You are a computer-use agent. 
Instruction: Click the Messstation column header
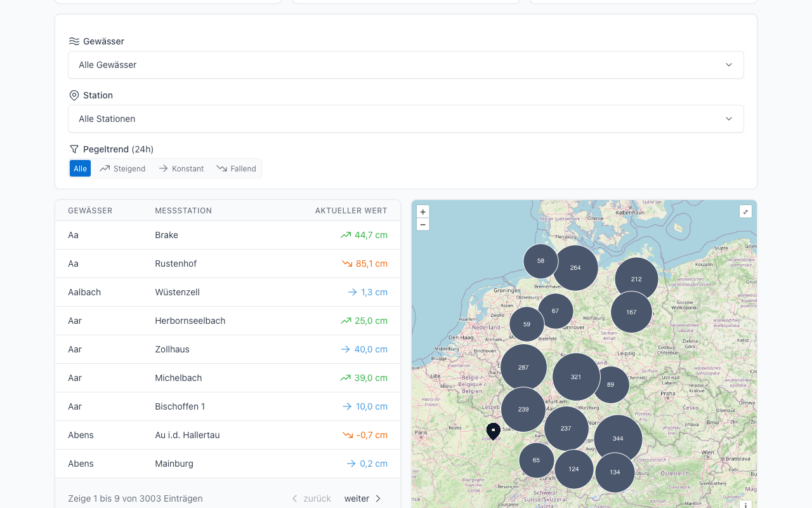[x=183, y=211]
